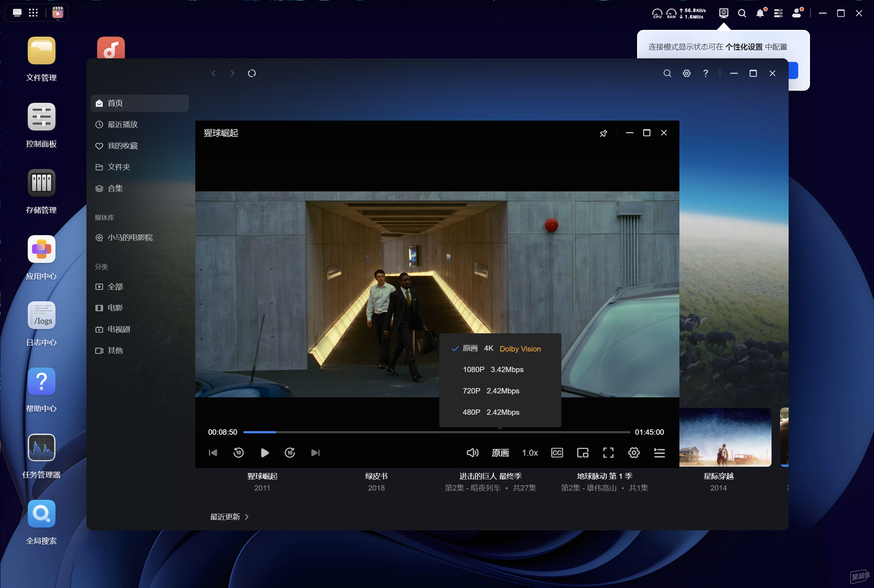Open 任务管理器 on the desktop

pyautogui.click(x=42, y=456)
